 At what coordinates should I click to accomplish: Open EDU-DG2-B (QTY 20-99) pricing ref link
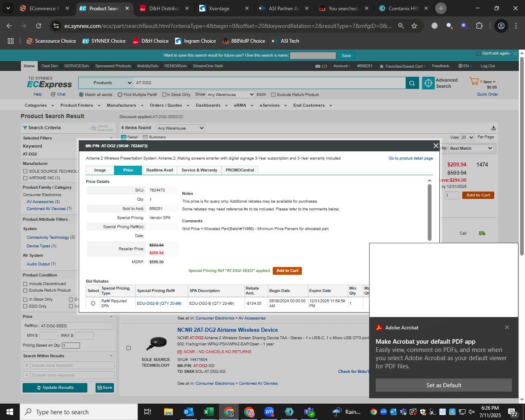[159, 304]
